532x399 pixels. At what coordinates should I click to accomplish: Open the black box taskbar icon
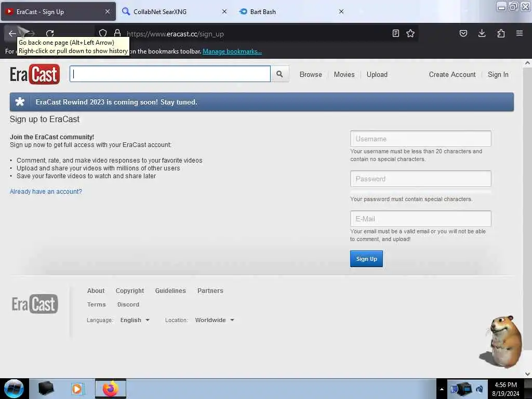[x=46, y=389]
